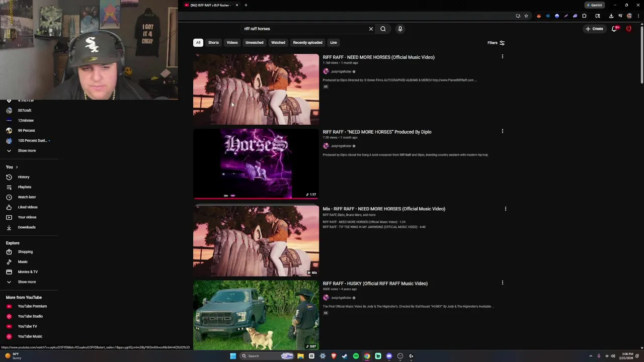
Task: Open the purple Horses lightning thumbnail
Action: (256, 164)
